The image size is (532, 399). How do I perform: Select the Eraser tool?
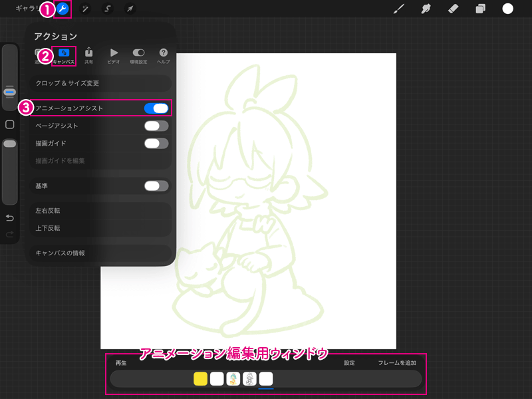[x=453, y=9]
